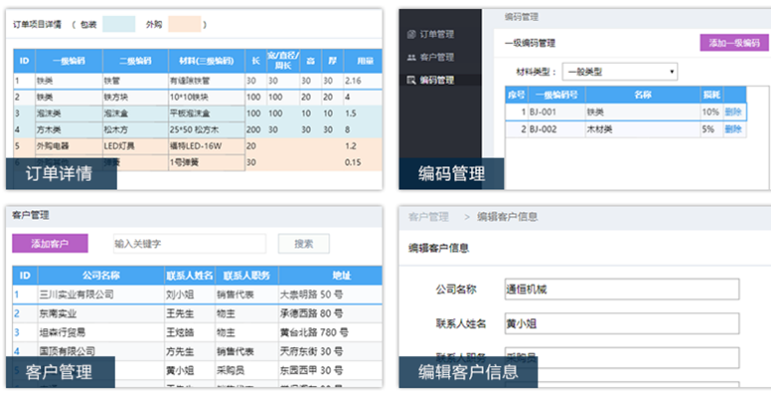Click the 25*50 松方木 material cell

(x=207, y=130)
